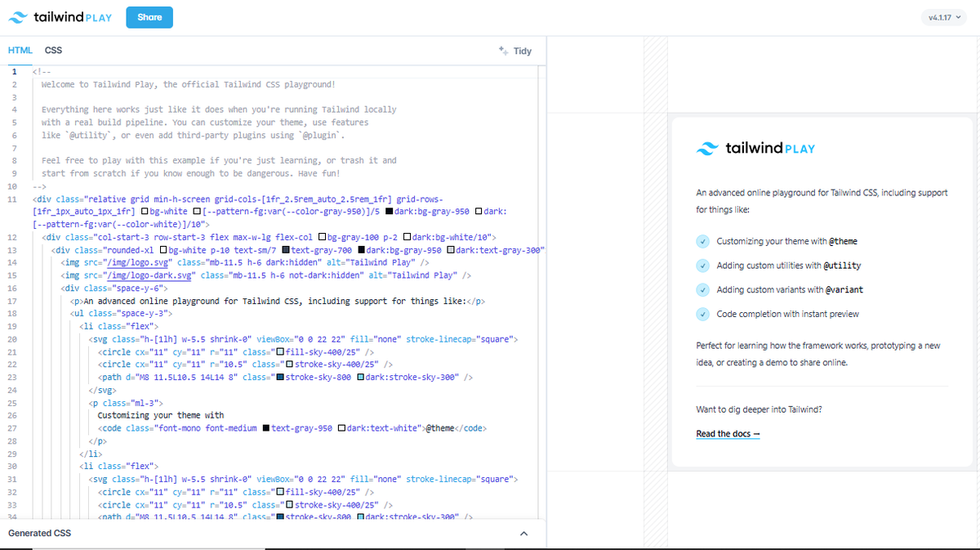Click the dark:bg-gray-950 swatch on line 11
This screenshot has width=980, height=550.
(390, 212)
